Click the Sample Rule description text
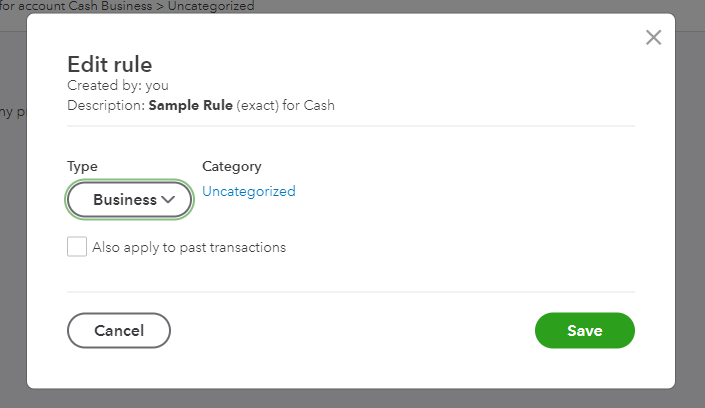 coord(190,105)
